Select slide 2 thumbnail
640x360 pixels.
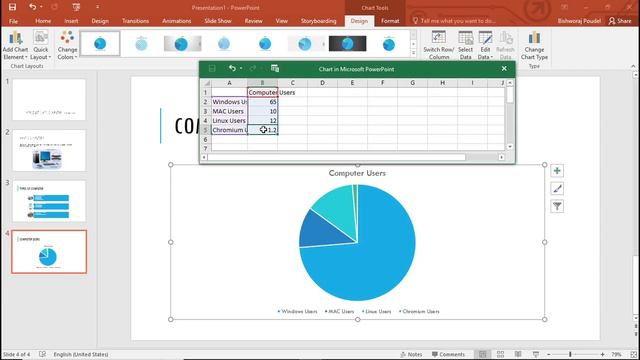point(49,151)
